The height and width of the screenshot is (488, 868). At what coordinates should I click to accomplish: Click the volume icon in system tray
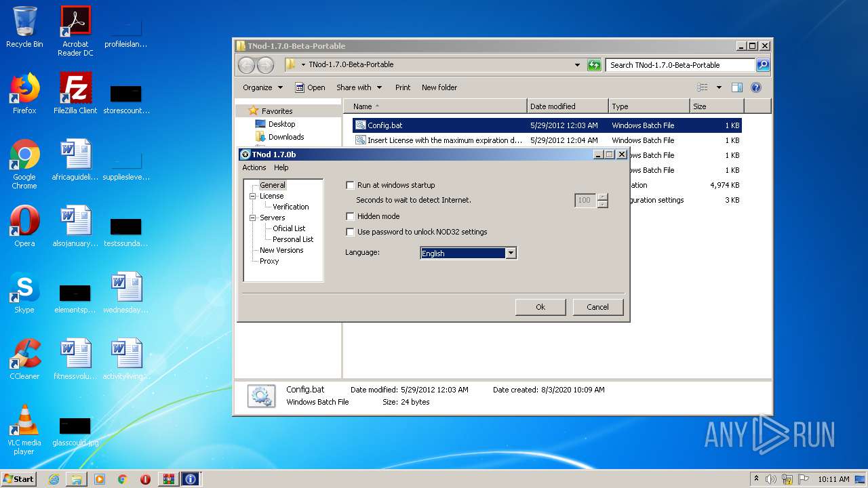(x=771, y=479)
